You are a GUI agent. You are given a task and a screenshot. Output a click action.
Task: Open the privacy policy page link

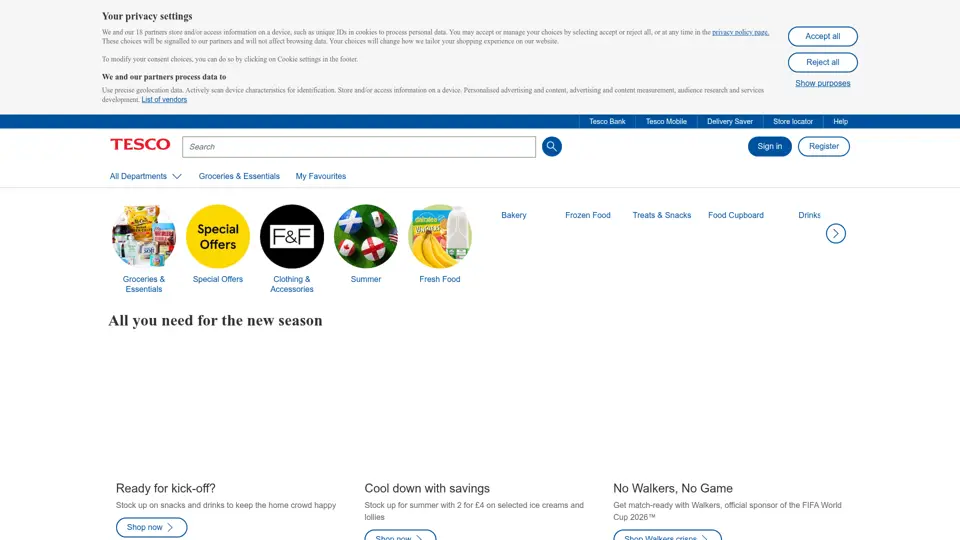click(x=740, y=32)
